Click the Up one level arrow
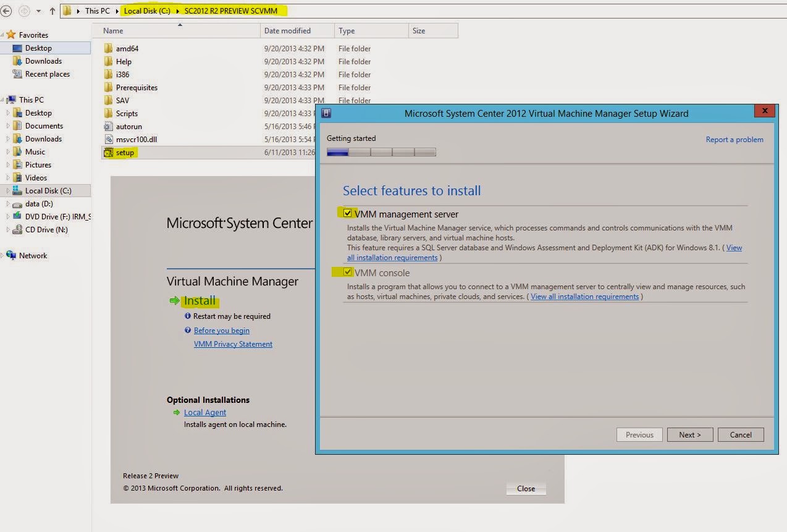This screenshot has width=787, height=532. pos(52,11)
